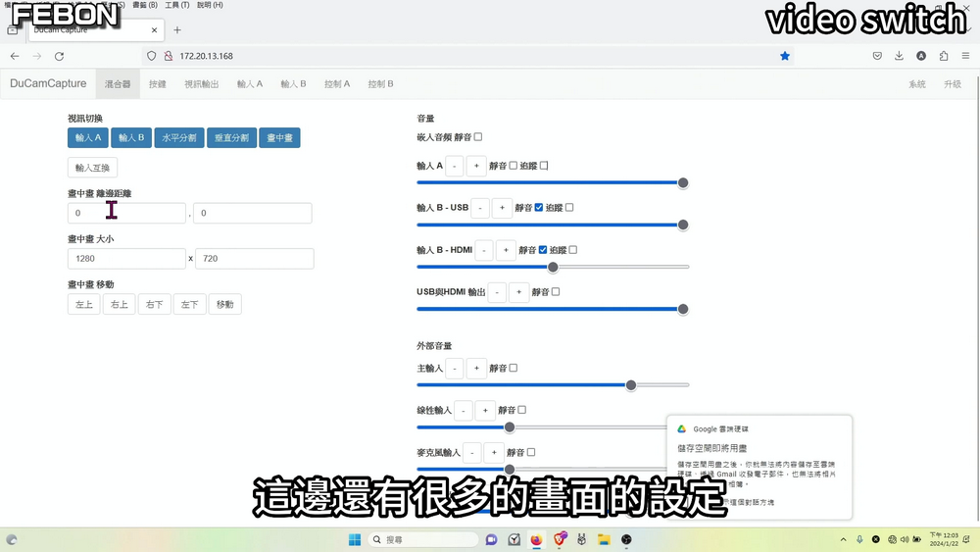Open the Firefox downloads icon
This screenshot has width=980, height=552.
pos(900,56)
